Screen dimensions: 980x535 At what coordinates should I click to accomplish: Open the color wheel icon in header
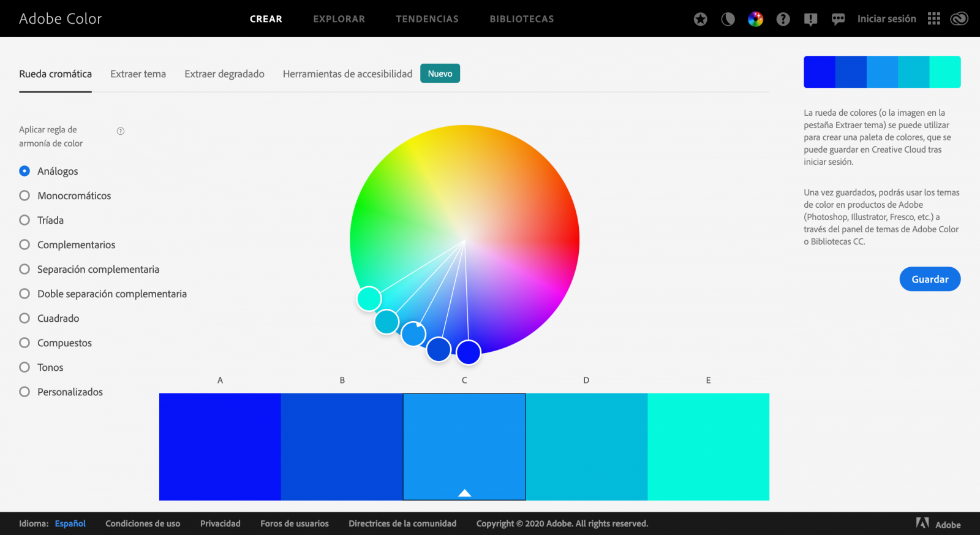tap(755, 19)
